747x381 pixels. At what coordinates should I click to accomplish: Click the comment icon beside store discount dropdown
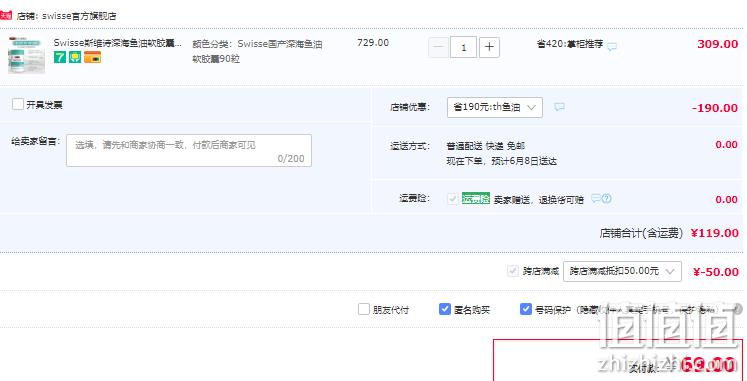coord(560,107)
